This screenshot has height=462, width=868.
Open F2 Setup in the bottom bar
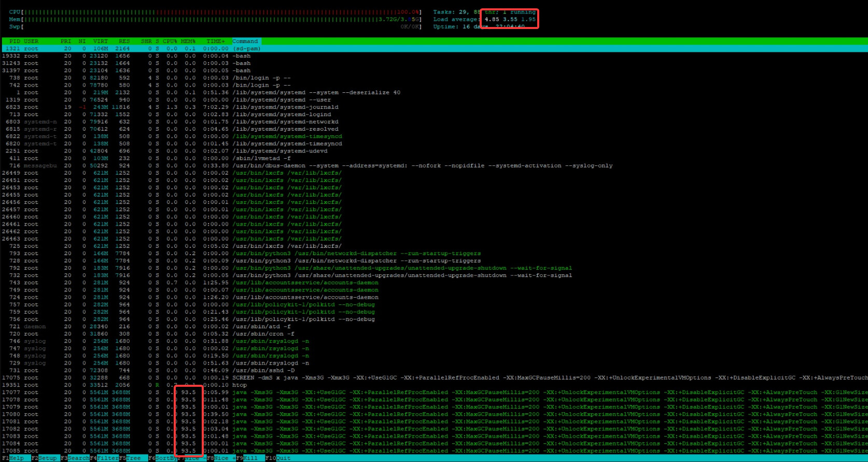click(47, 458)
